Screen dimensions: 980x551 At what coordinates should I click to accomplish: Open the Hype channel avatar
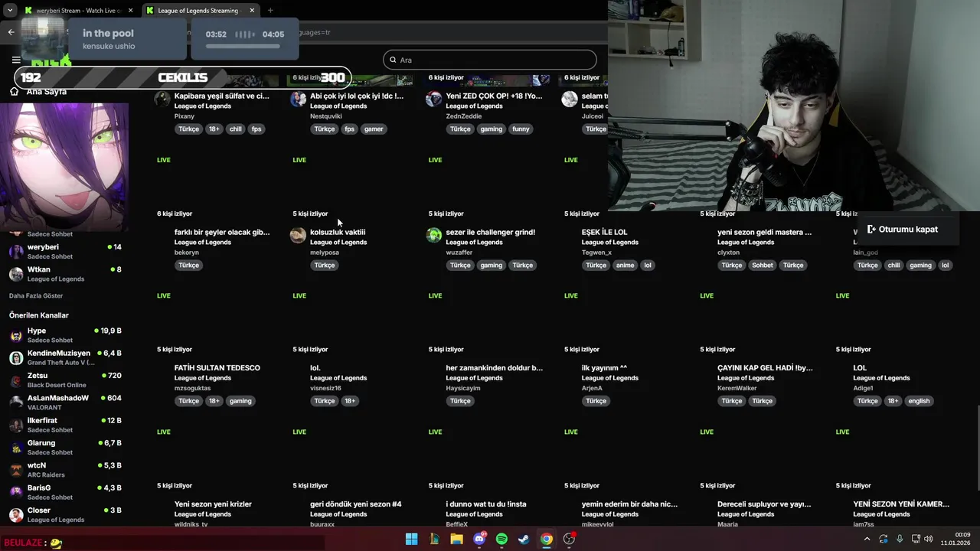point(16,335)
